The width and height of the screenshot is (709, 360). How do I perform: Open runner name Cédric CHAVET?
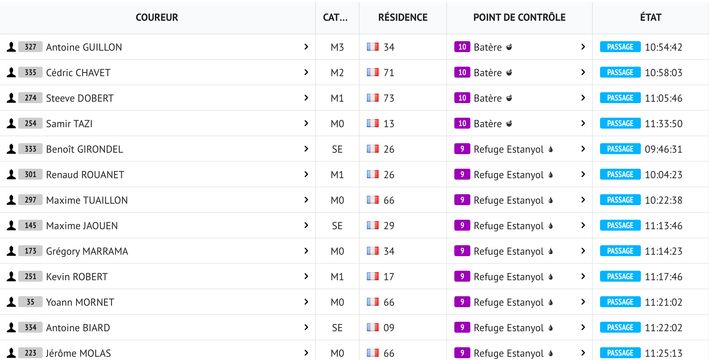[x=78, y=72]
